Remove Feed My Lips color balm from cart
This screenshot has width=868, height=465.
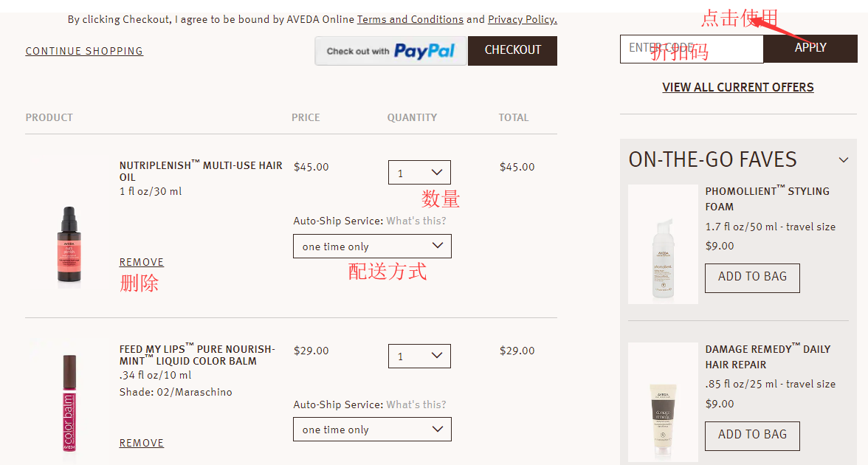142,443
